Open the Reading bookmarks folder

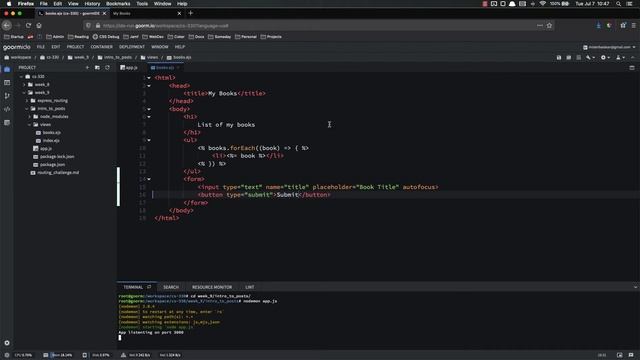coord(78,37)
